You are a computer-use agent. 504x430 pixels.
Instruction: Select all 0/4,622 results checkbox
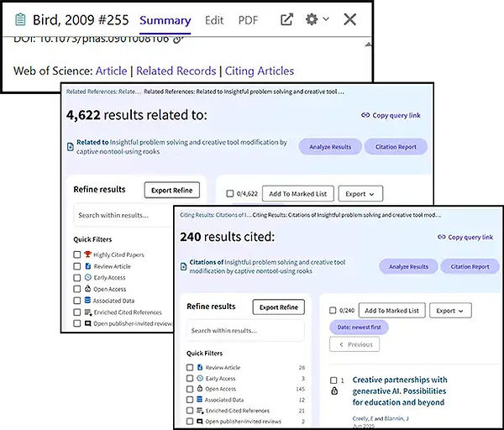coord(230,193)
